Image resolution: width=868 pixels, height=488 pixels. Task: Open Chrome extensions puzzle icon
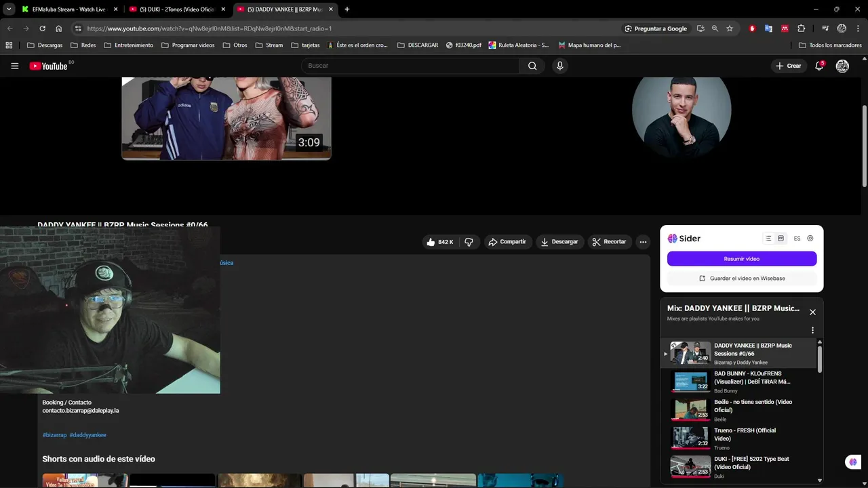pos(802,28)
